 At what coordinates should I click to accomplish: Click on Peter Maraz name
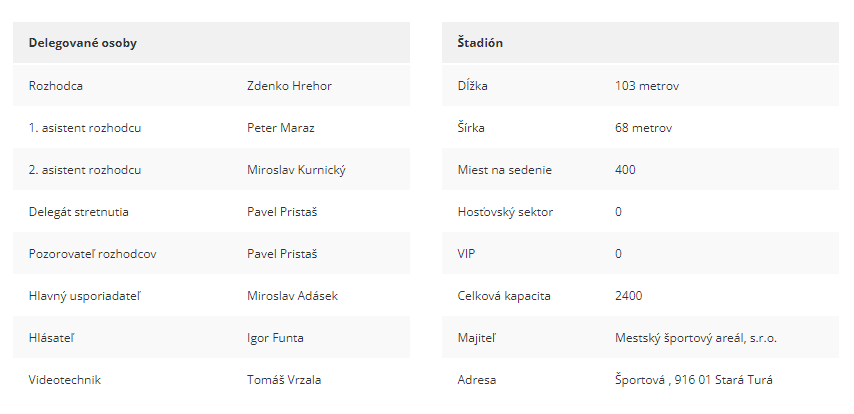point(280,128)
